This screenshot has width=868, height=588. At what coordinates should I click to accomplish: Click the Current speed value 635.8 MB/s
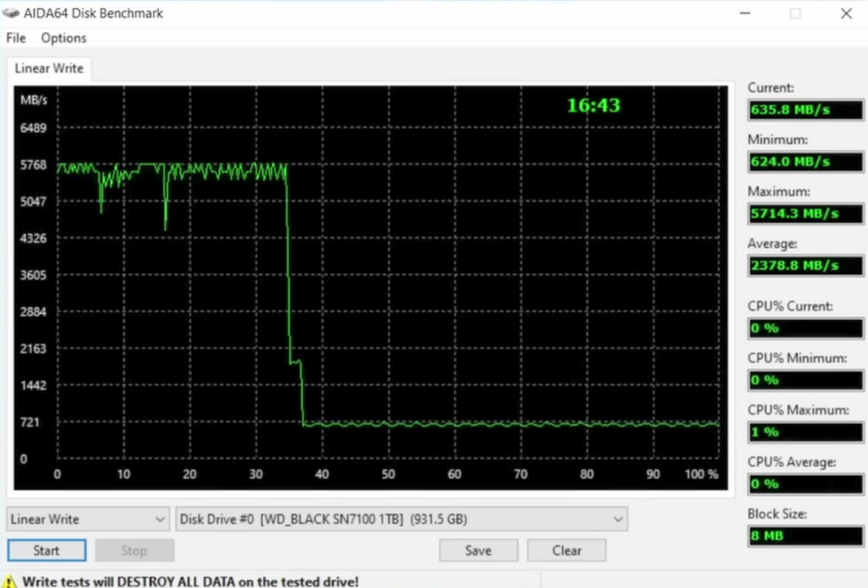(805, 110)
